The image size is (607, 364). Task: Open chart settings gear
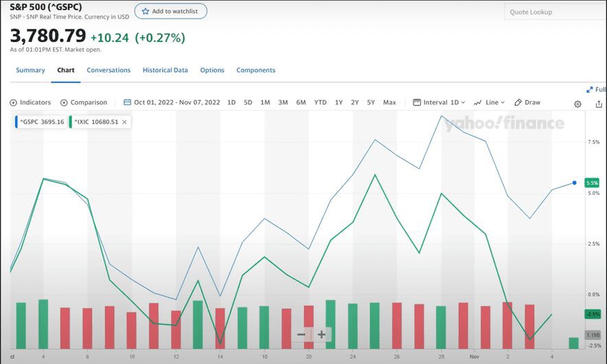(x=577, y=104)
